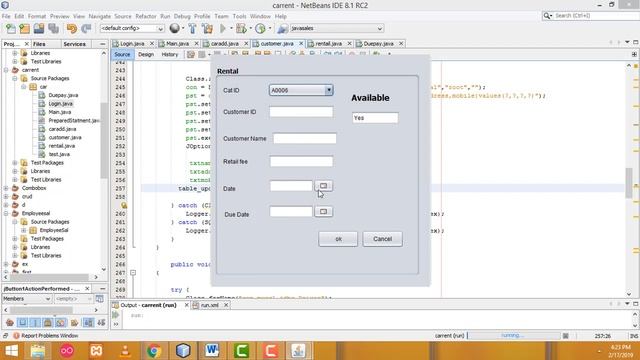Click the editor vertical scrollbar thumb

(629, 183)
